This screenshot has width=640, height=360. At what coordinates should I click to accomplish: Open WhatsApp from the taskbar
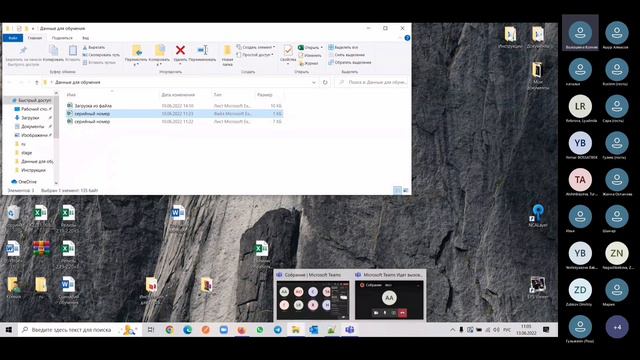(x=260, y=329)
